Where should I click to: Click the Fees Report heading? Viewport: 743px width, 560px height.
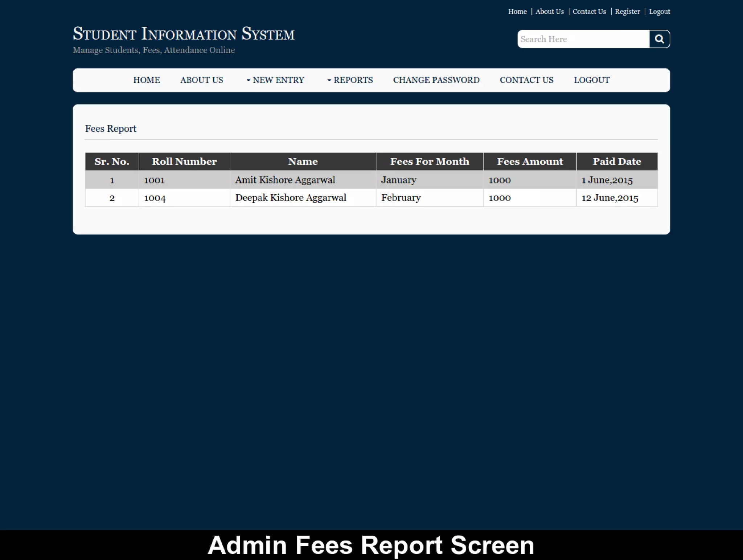(x=111, y=129)
